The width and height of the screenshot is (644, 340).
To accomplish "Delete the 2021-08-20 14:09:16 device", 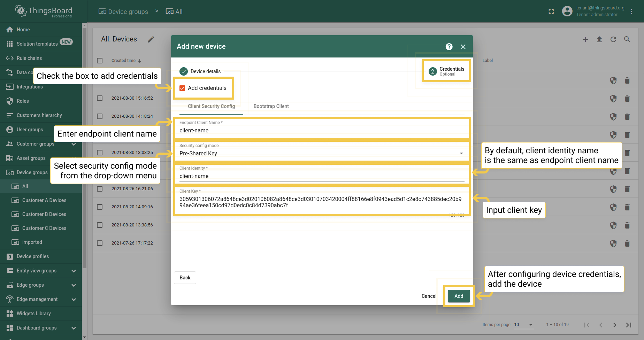I will point(627,207).
